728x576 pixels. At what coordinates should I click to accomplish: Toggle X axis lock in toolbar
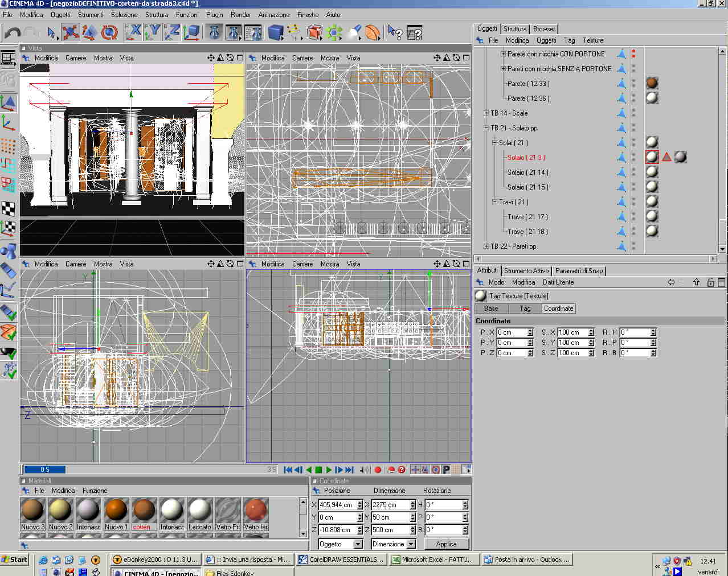click(133, 32)
